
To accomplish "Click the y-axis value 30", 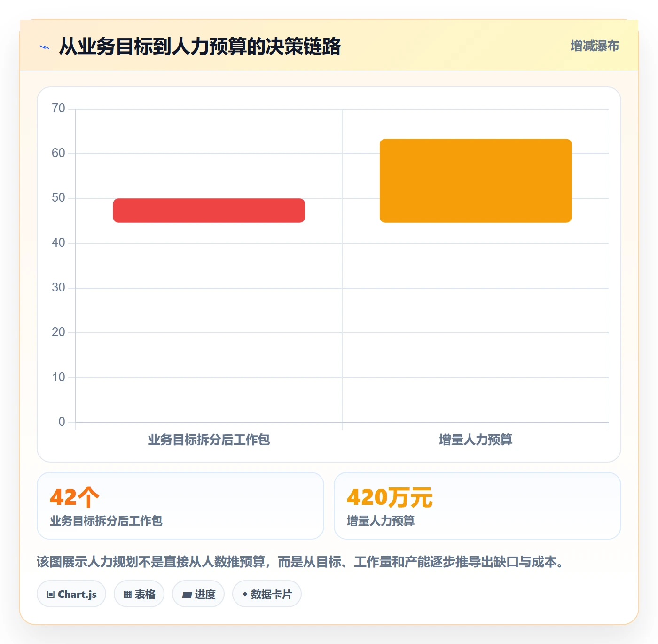I will 58,288.
